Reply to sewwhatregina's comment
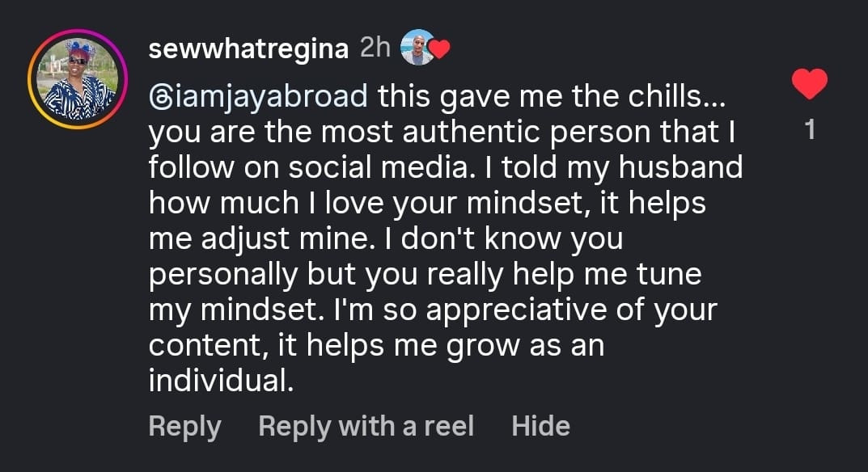 tap(184, 425)
